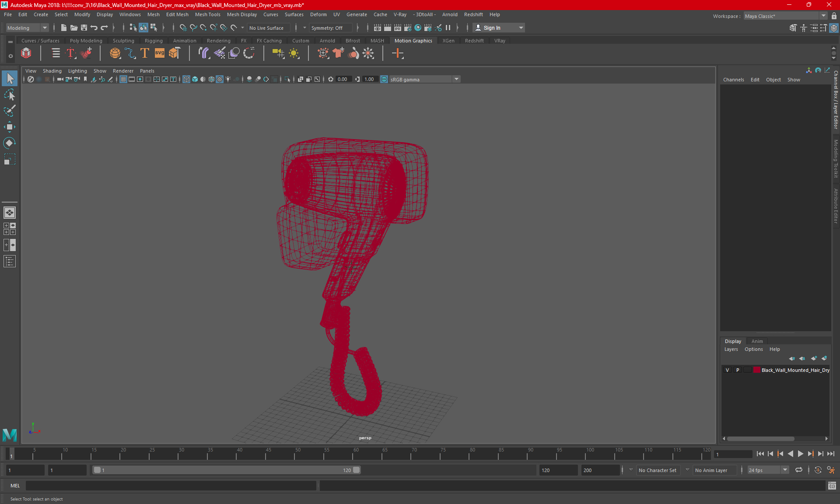This screenshot has width=840, height=504.
Task: Click the Maya logo quick layout icon
Action: click(x=10, y=435)
